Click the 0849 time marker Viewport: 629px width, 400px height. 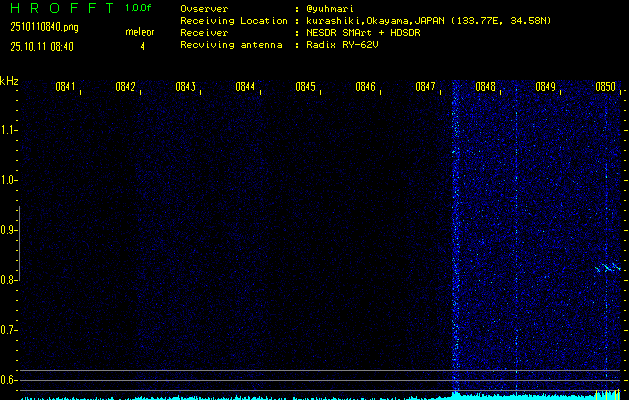click(x=545, y=87)
